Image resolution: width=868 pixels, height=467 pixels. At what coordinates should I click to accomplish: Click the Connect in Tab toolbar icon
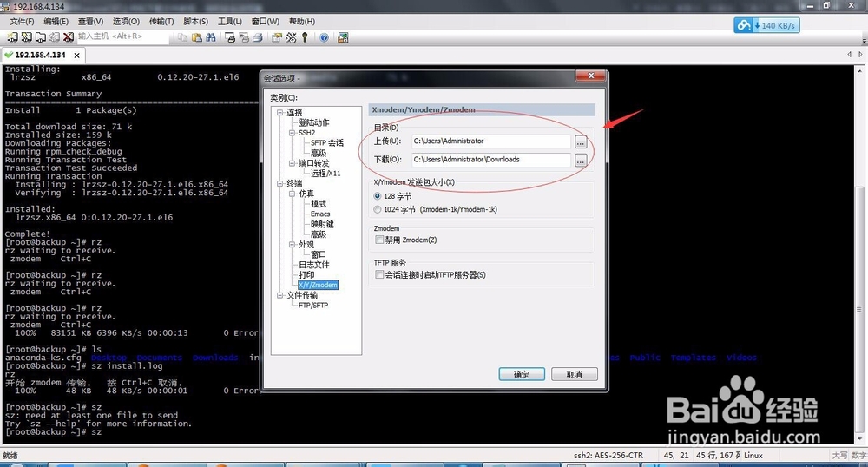[41, 37]
